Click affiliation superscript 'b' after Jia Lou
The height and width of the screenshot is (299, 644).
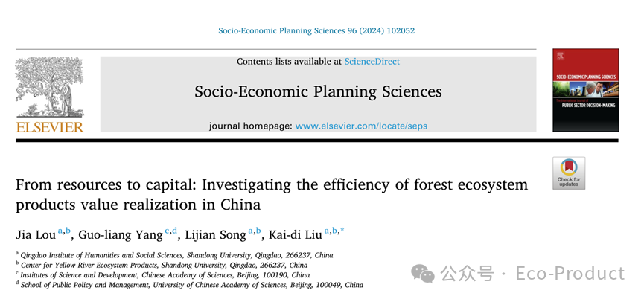point(68,231)
